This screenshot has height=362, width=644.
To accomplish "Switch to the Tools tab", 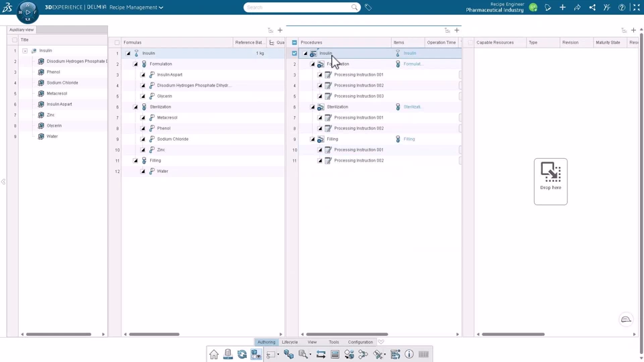I will 334,342.
